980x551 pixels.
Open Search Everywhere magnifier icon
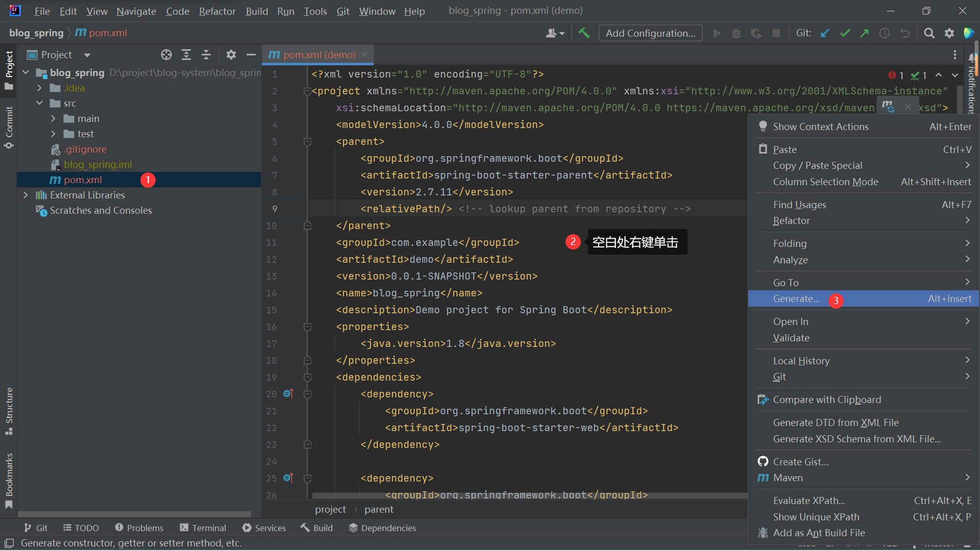tap(929, 33)
